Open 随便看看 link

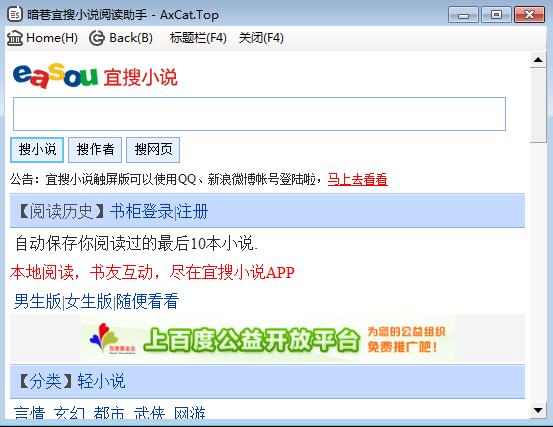147,301
